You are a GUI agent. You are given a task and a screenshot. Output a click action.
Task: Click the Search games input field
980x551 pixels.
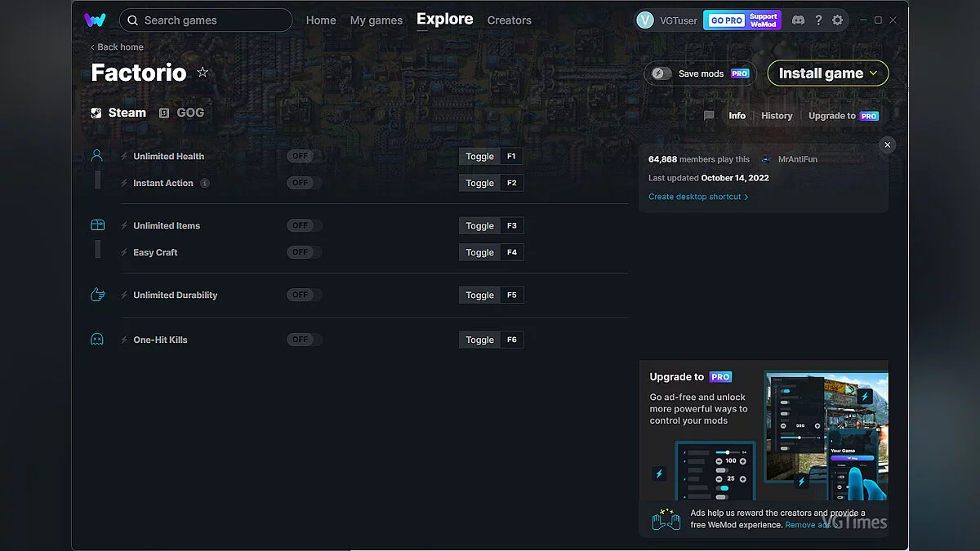[x=206, y=20]
